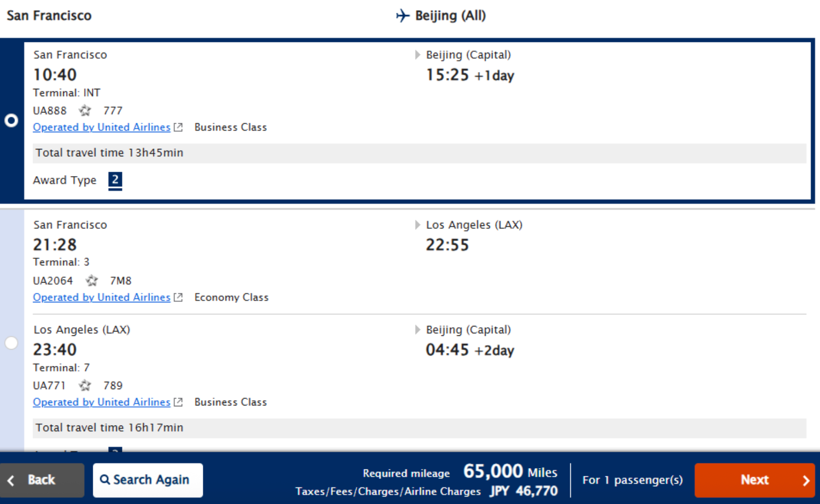Open Operated by United Airlines link for UA771
This screenshot has width=820, height=504.
[x=102, y=402]
